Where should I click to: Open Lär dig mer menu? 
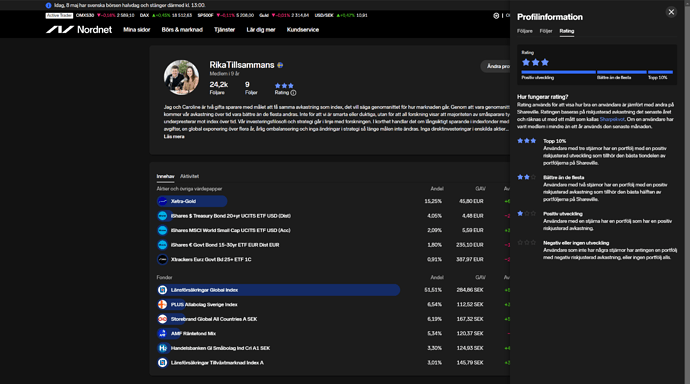261,30
